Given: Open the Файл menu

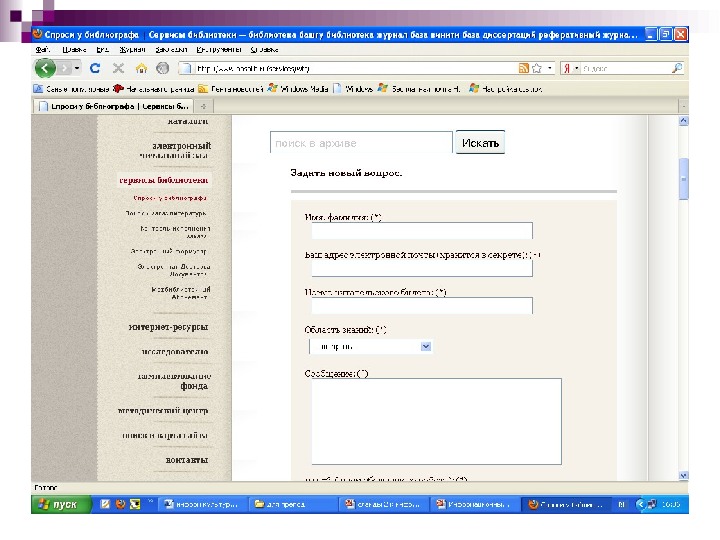Looking at the screenshot, I should tap(42, 50).
